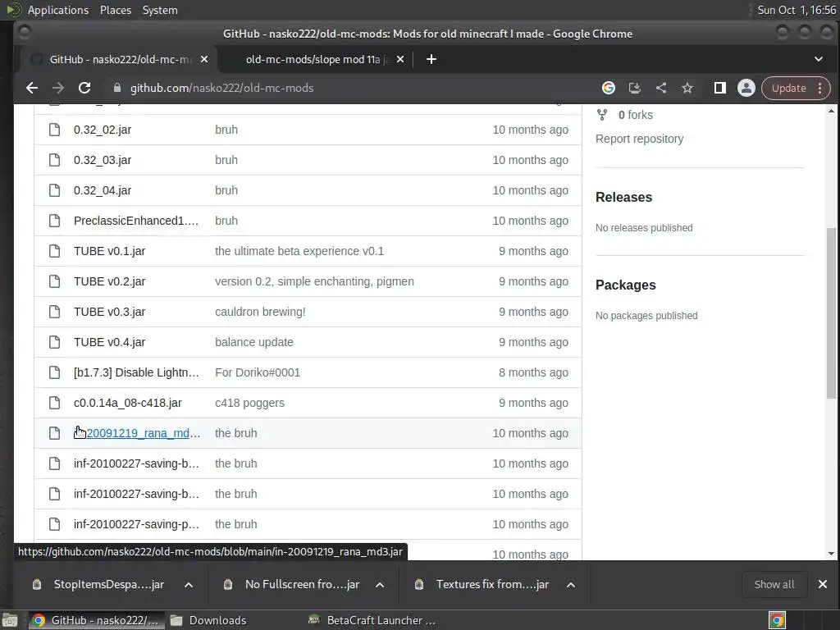
Task: Open 0.32_03.jar file
Action: pos(103,160)
